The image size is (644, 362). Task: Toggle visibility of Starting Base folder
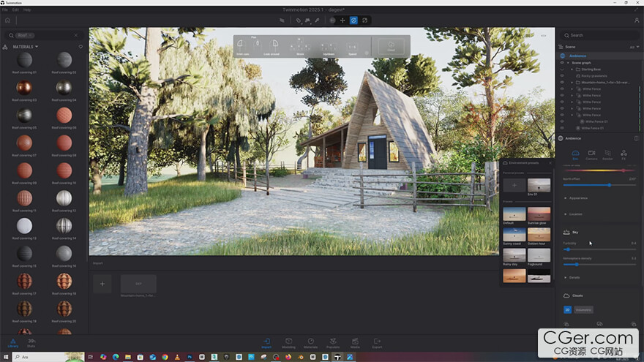tap(562, 69)
